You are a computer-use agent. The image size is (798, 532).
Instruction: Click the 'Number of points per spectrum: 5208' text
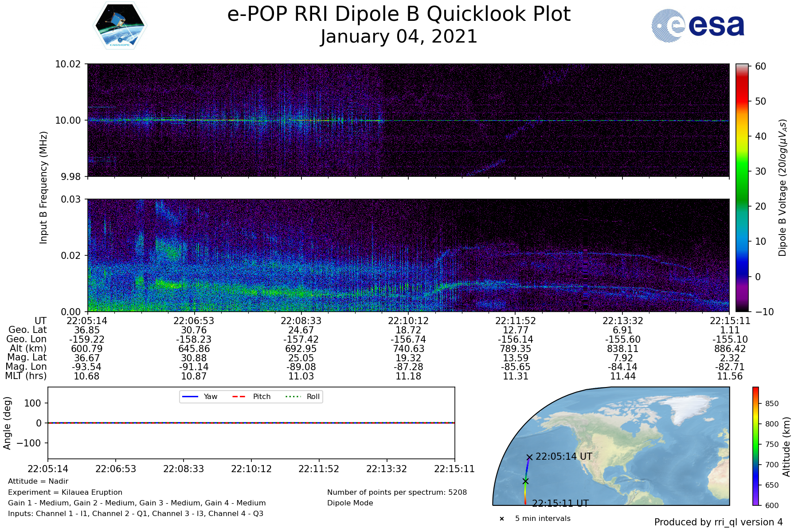point(397,492)
